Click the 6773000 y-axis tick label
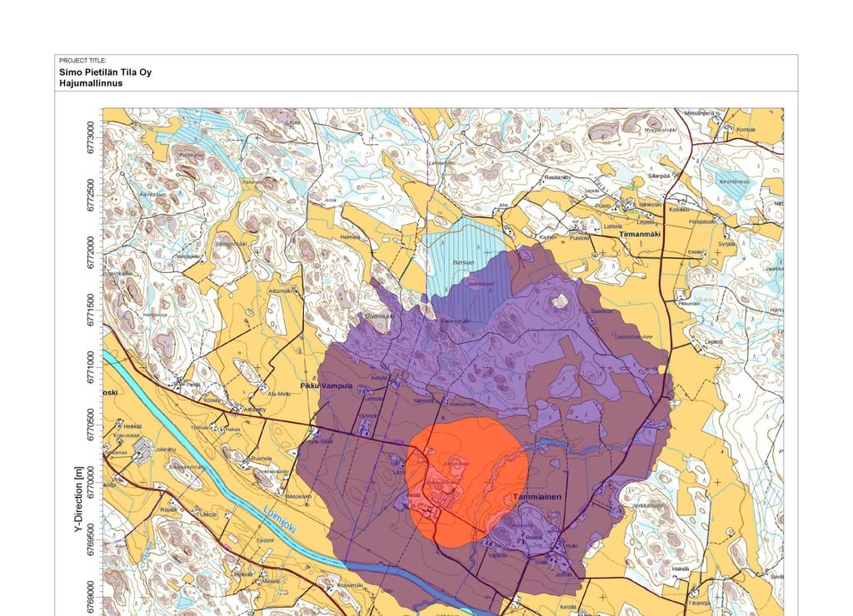This screenshot has width=853, height=616. pos(91,137)
